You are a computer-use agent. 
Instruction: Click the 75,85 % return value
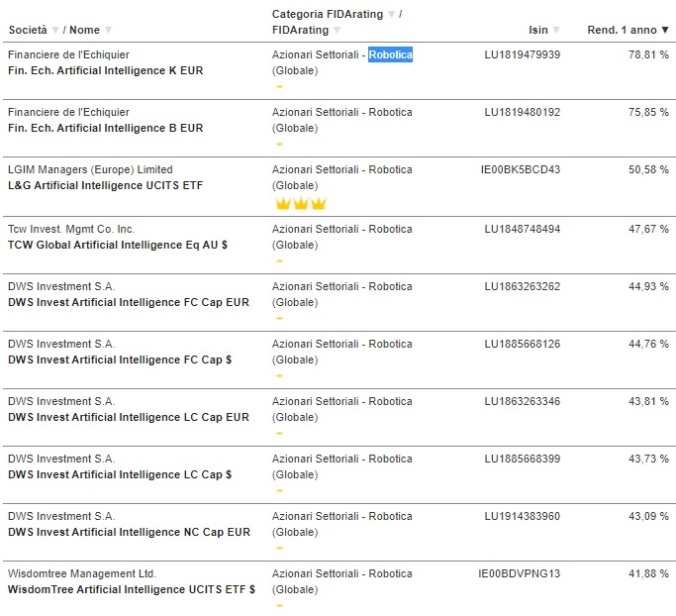(x=648, y=112)
